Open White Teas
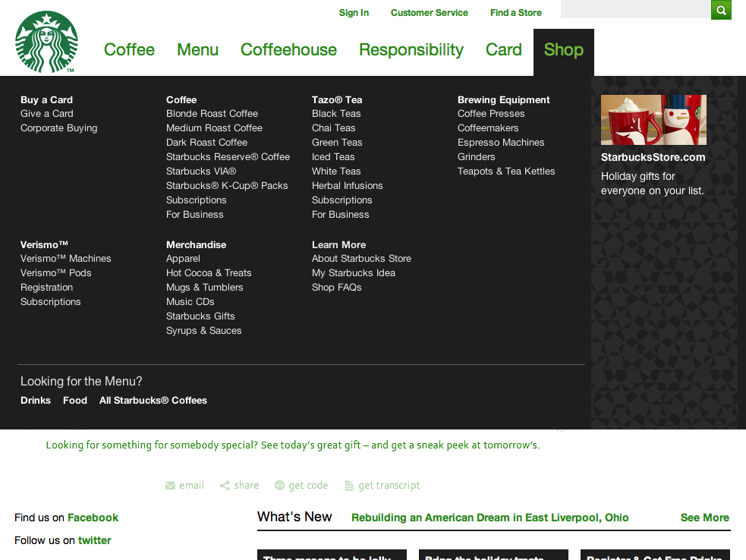The height and width of the screenshot is (560, 746). point(336,171)
